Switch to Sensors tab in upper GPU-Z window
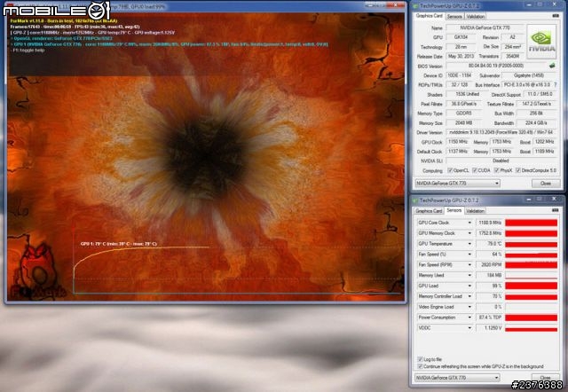 [x=454, y=16]
